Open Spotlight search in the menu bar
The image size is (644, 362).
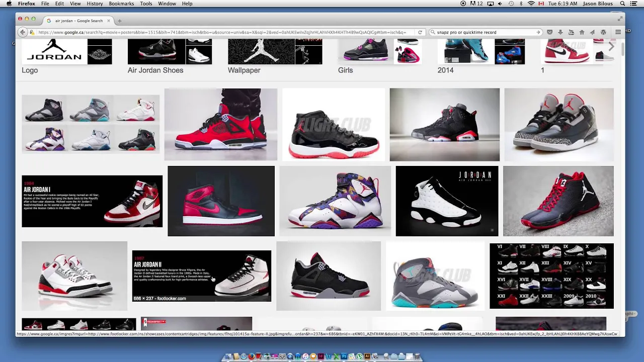coord(622,4)
